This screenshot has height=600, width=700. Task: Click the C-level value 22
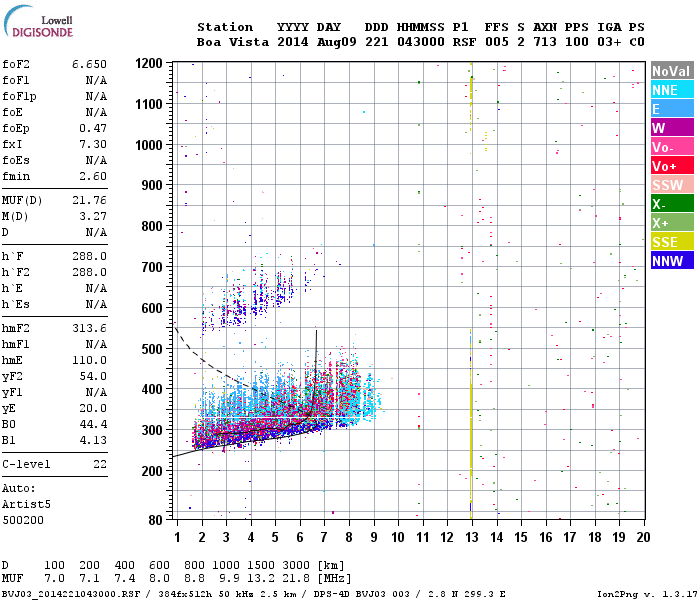click(x=100, y=464)
